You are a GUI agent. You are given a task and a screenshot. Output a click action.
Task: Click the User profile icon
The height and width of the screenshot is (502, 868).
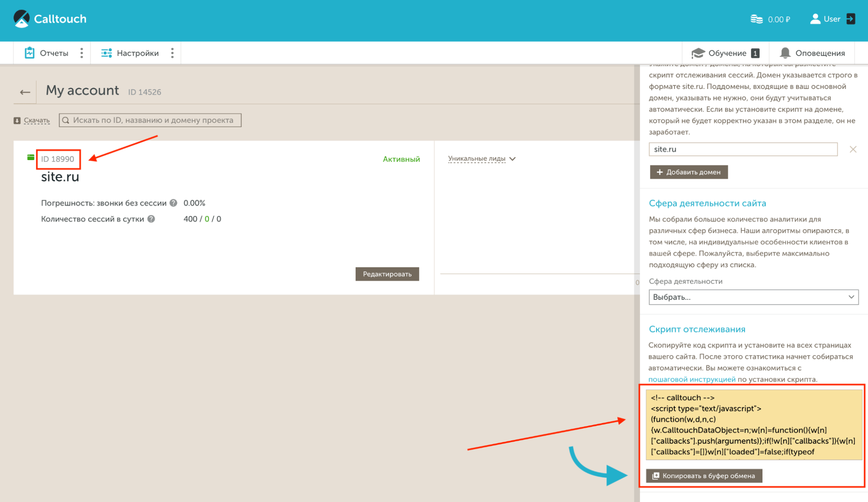(x=814, y=19)
